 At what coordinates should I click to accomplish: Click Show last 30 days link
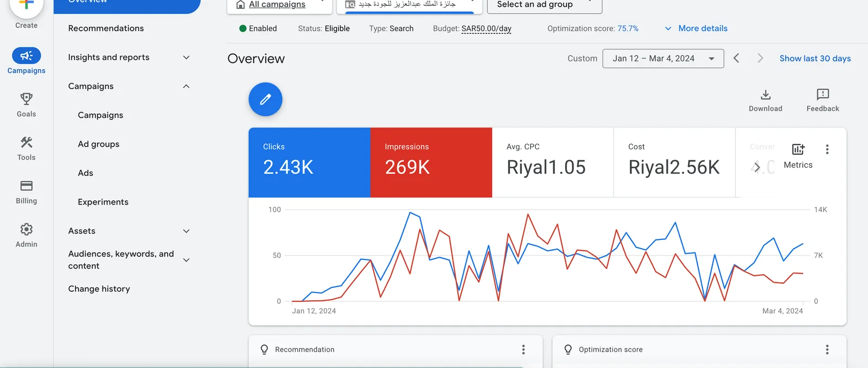(x=815, y=59)
